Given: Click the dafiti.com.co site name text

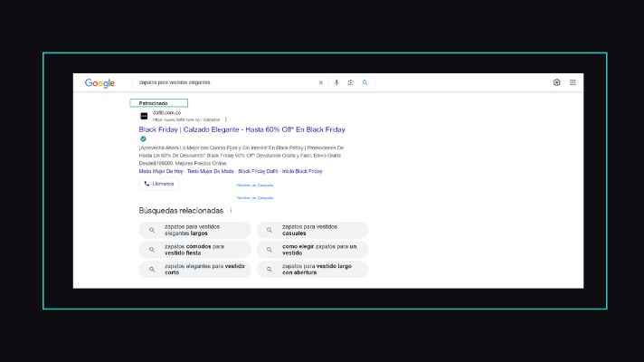Looking at the screenshot, I should 166,113.
